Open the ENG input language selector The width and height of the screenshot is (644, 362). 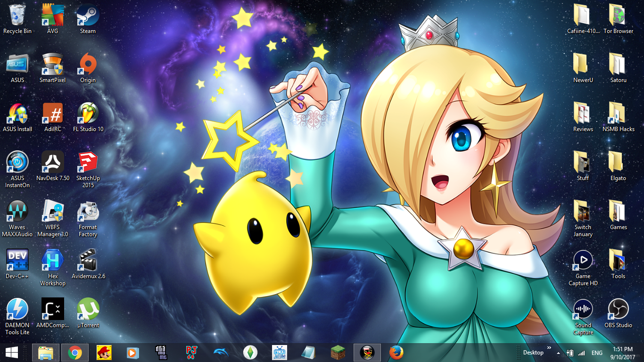[597, 353]
